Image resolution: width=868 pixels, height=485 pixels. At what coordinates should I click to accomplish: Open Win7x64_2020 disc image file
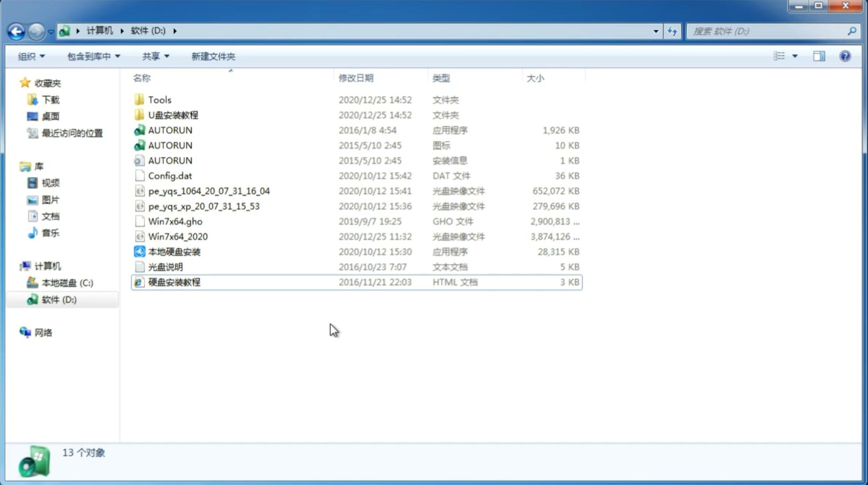coord(178,237)
